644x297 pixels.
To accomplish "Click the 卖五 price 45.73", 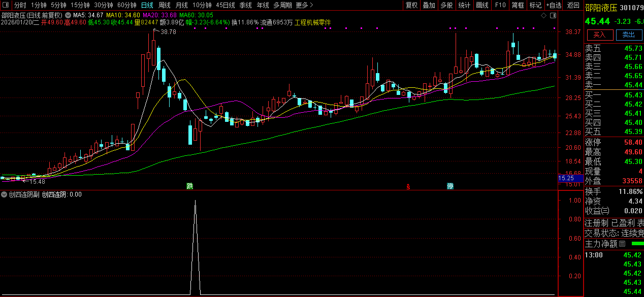I will point(633,48).
